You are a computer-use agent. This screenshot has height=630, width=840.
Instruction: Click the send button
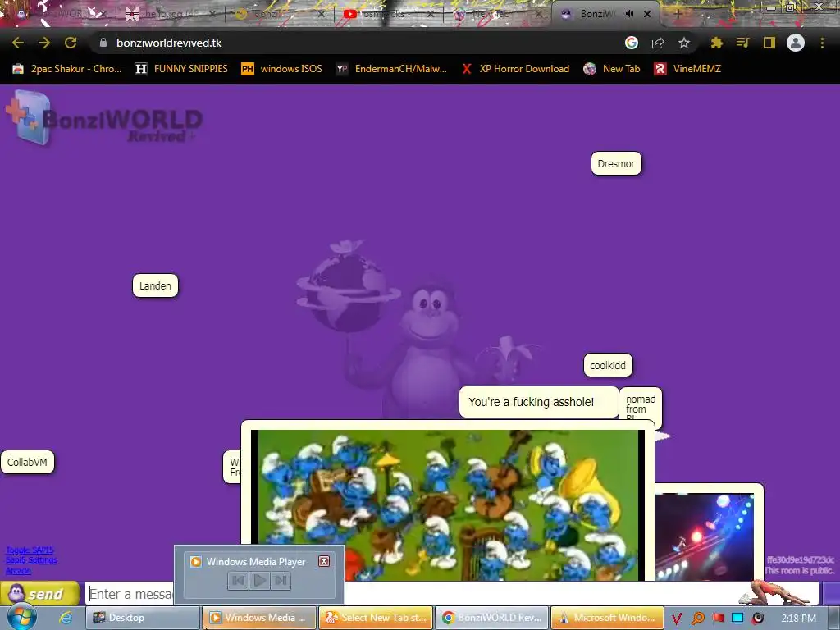tap(40, 594)
